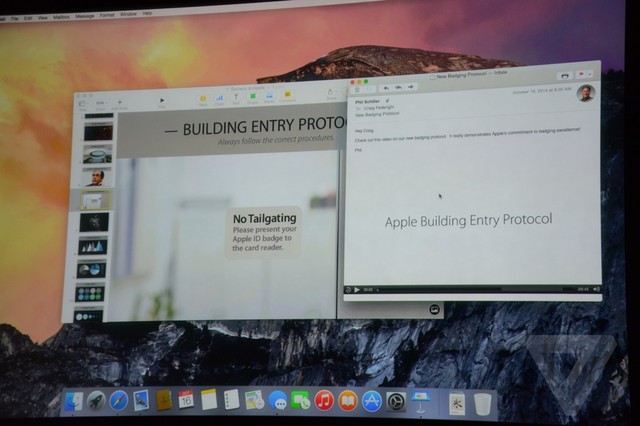Click sender name Phil Schiller in Mail

[x=367, y=102]
